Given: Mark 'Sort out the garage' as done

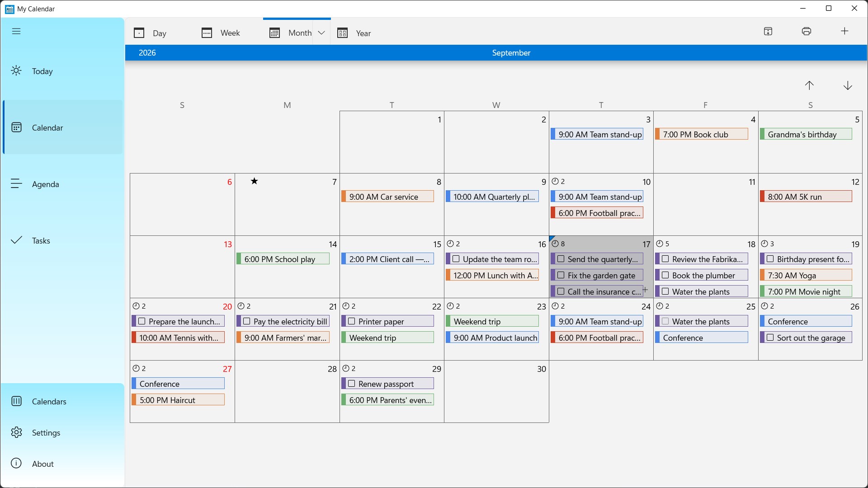Looking at the screenshot, I should tap(770, 338).
